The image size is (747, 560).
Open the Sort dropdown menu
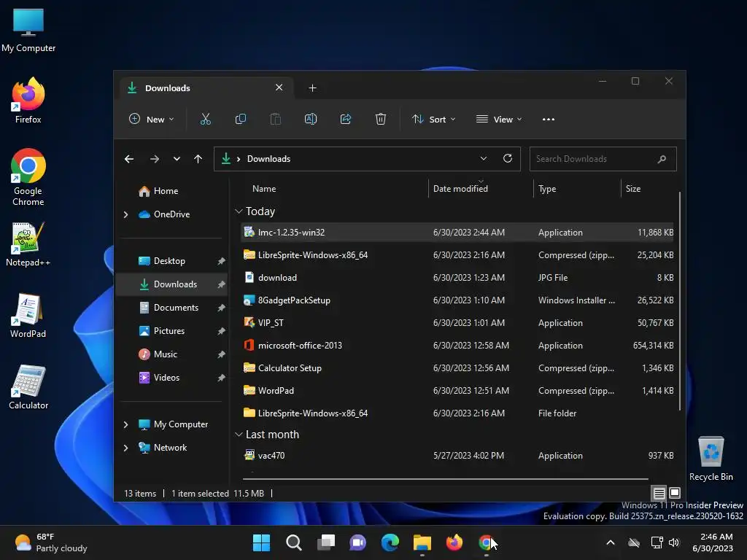click(x=433, y=119)
